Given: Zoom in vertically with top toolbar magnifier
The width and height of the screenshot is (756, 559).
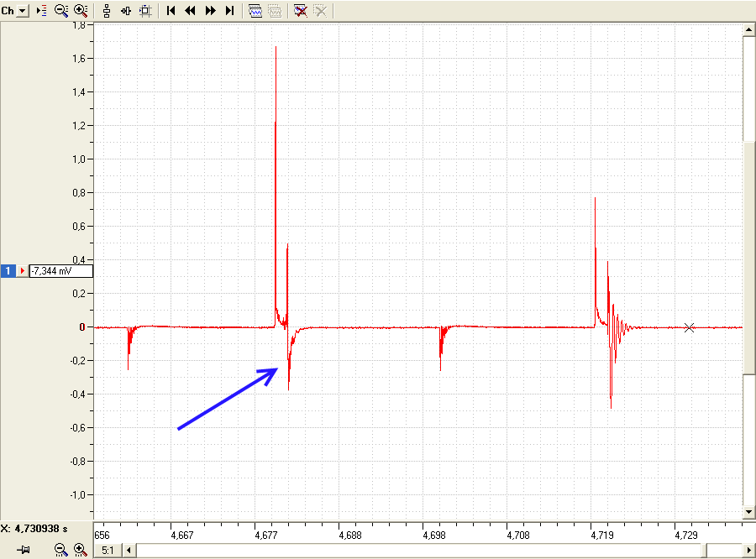Looking at the screenshot, I should [81, 11].
